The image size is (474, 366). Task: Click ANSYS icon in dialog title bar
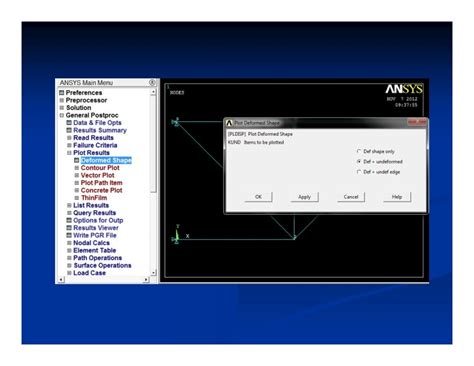[229, 123]
